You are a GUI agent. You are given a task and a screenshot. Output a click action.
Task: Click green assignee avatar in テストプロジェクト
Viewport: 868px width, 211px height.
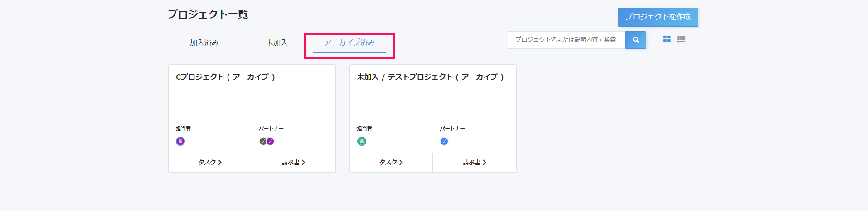point(362,141)
